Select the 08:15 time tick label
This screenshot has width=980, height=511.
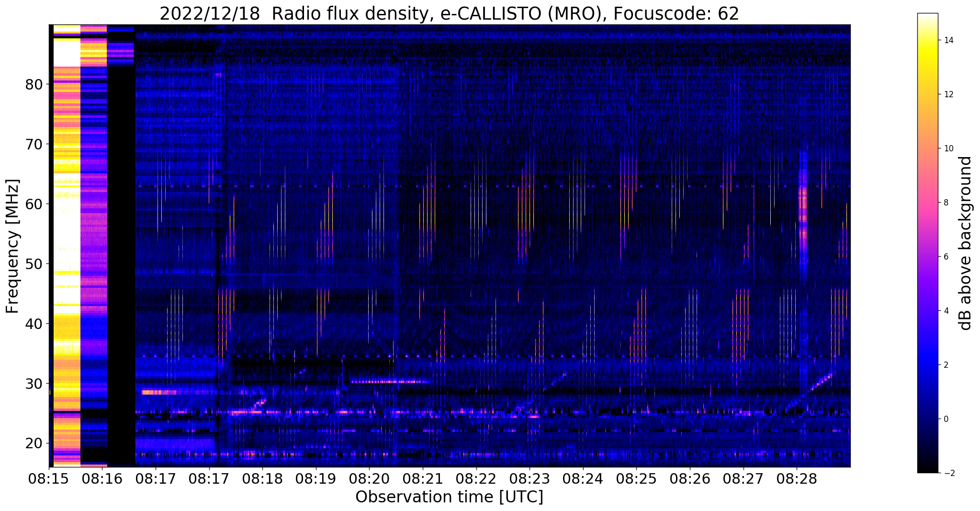pos(49,479)
